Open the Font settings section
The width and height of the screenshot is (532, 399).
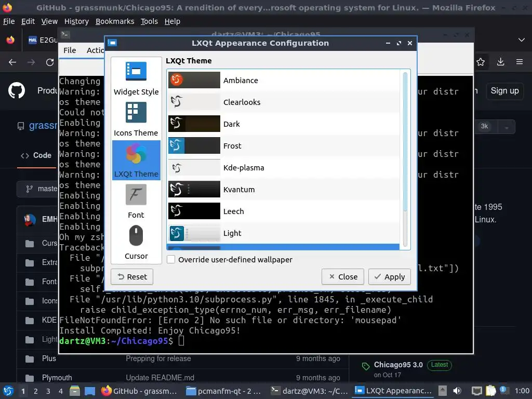pyautogui.click(x=136, y=201)
